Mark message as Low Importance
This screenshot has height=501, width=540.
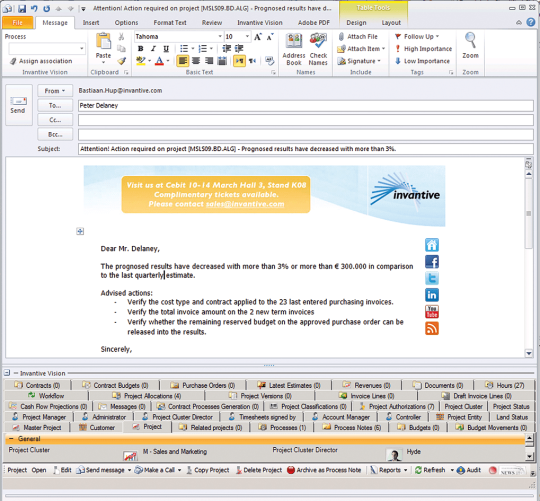[x=422, y=61]
